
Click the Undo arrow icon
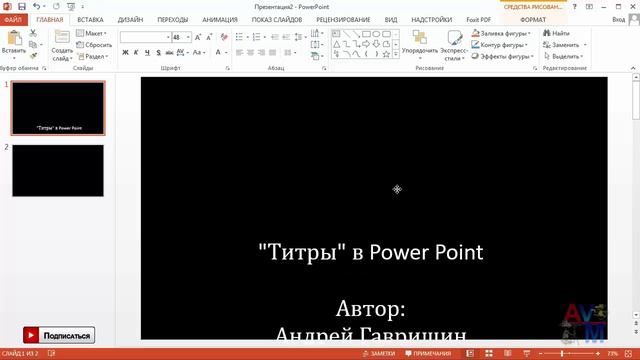[x=37, y=6]
